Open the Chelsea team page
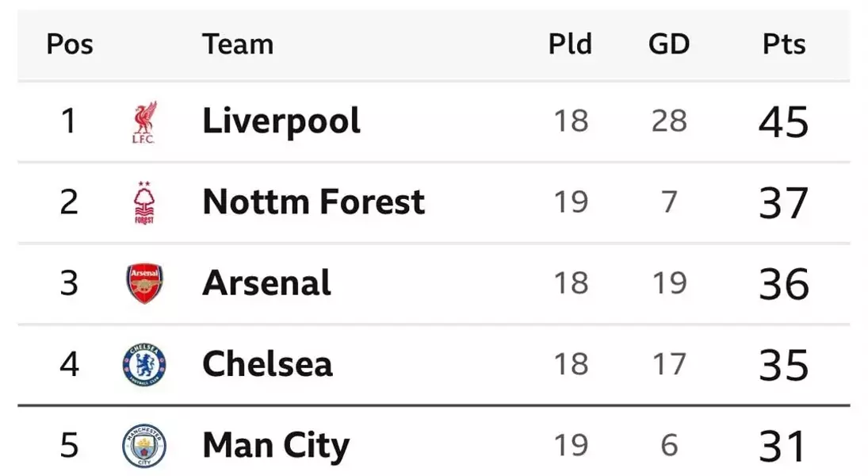Image resolution: width=868 pixels, height=476 pixels. (x=267, y=364)
